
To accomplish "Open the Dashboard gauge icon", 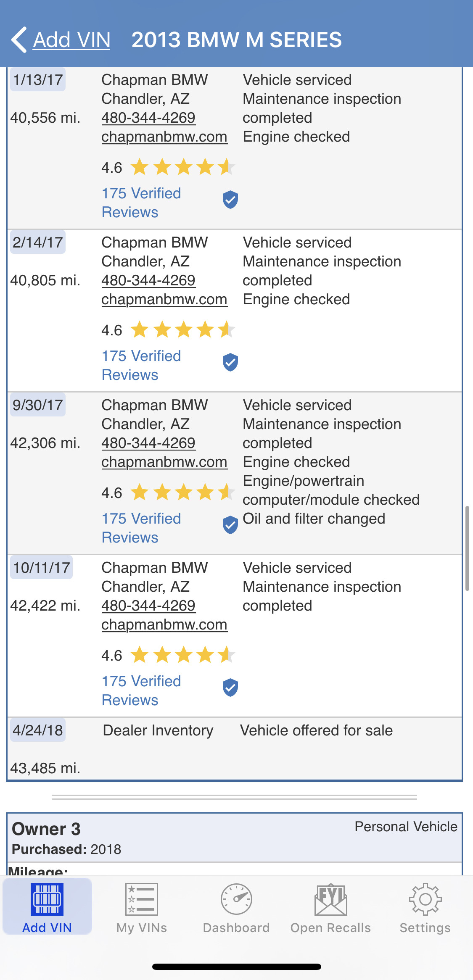I will tap(236, 899).
